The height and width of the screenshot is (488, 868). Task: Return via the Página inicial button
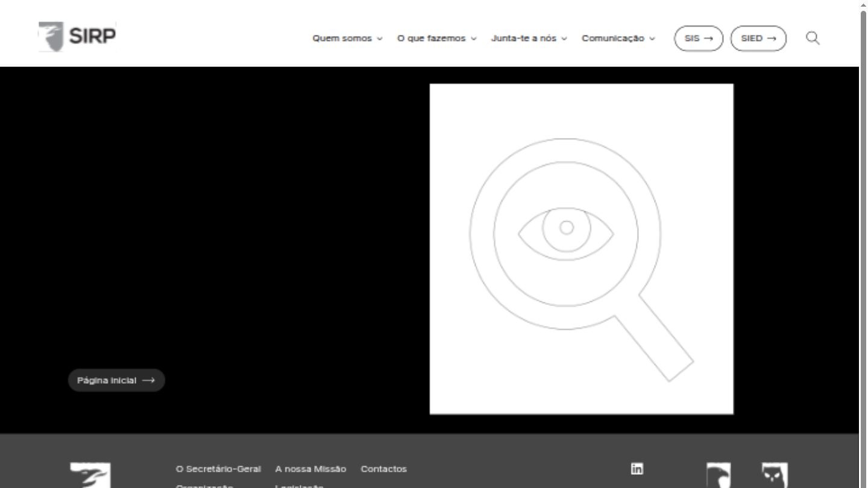click(x=116, y=380)
